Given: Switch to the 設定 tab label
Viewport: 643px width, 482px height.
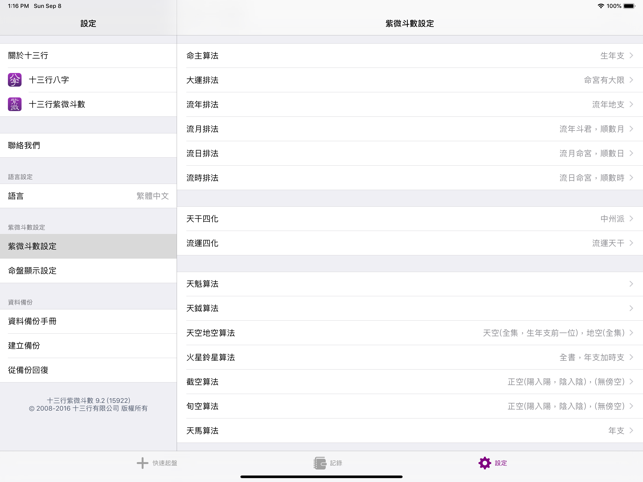Looking at the screenshot, I should click(501, 463).
